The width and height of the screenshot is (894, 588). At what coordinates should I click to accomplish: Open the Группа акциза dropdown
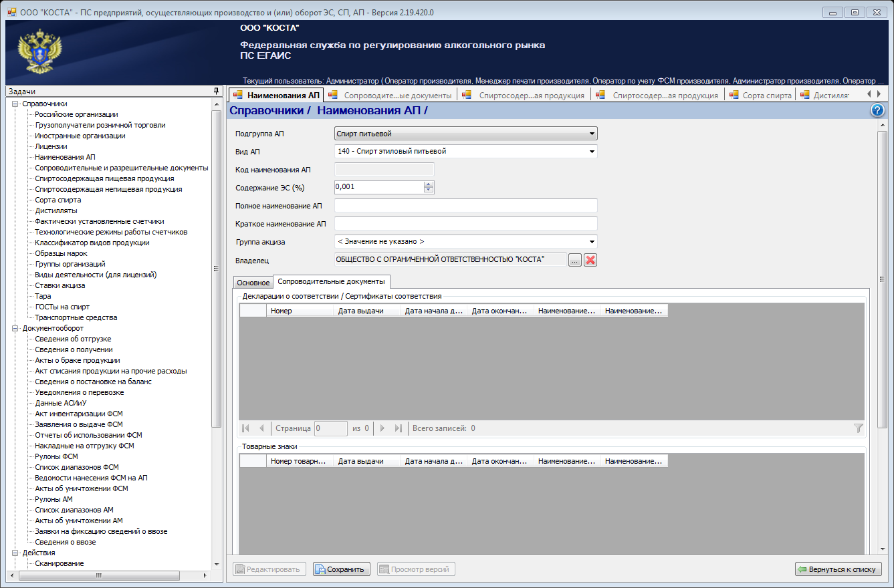(592, 242)
